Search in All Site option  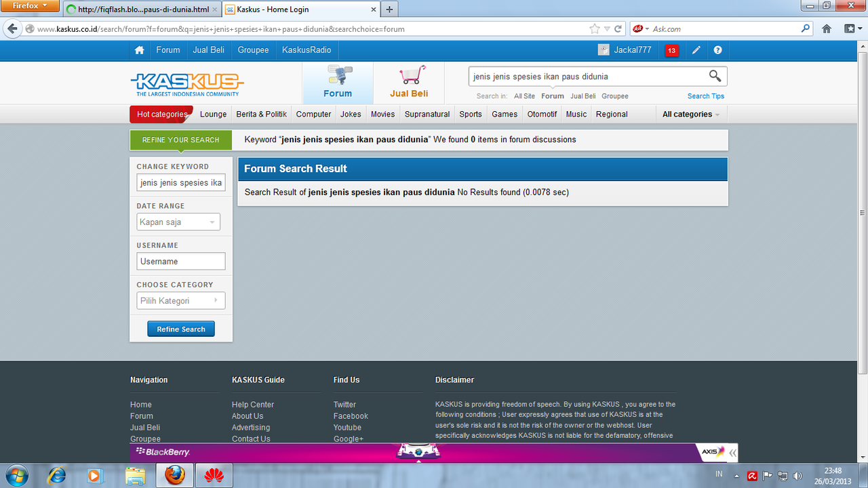click(x=524, y=96)
